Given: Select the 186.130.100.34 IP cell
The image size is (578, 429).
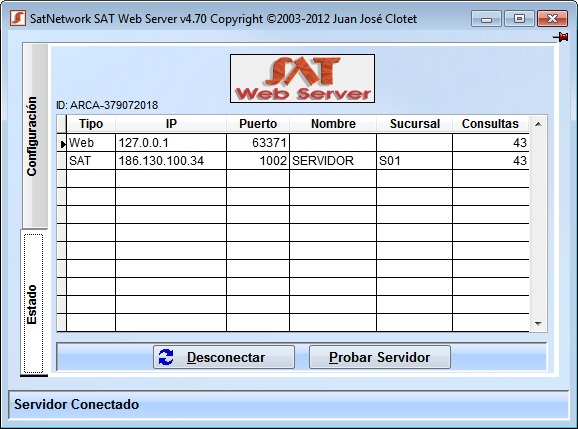Looking at the screenshot, I should pyautogui.click(x=171, y=161).
